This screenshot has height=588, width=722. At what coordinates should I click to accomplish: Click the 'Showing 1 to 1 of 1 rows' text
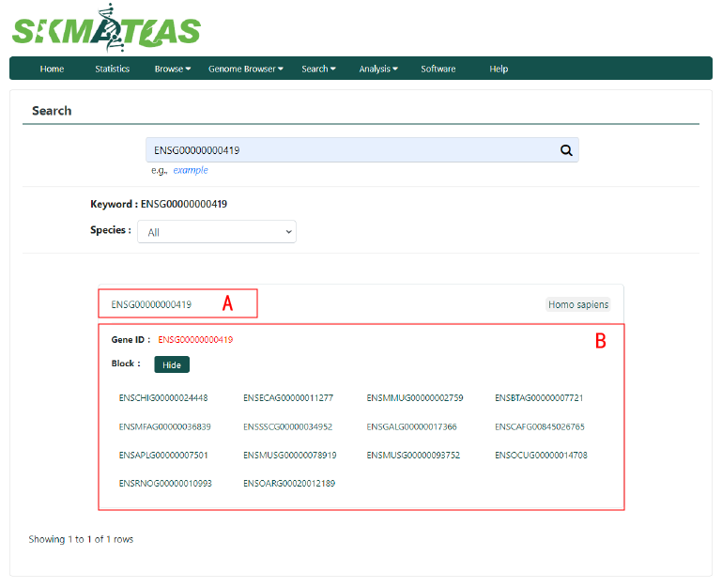click(x=81, y=539)
